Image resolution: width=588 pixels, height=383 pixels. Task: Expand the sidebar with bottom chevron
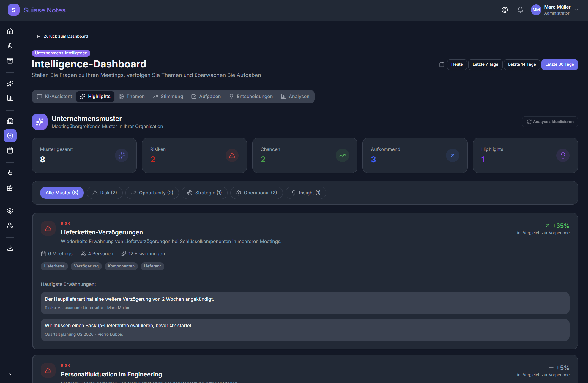point(10,375)
